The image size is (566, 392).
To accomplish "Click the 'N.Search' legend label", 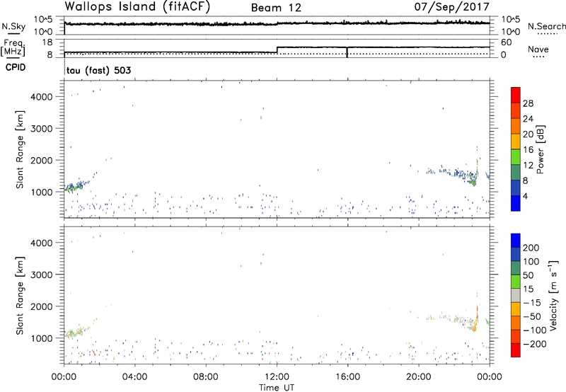I will (x=546, y=26).
